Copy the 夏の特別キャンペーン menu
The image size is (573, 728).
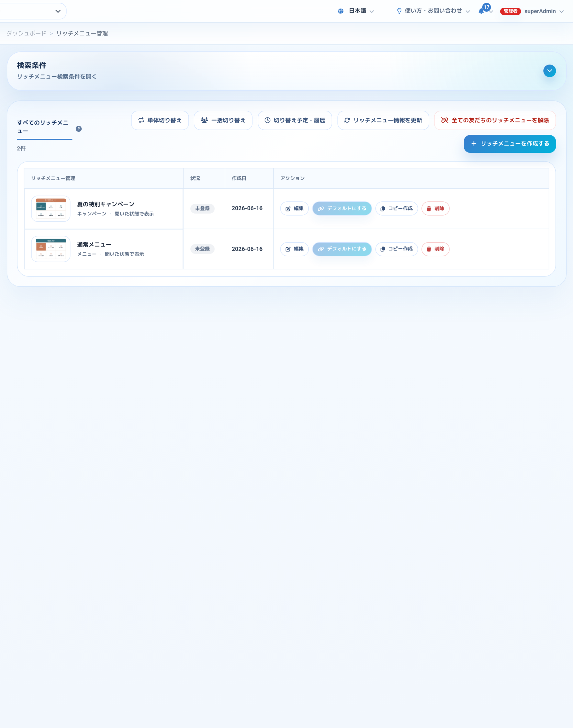click(396, 208)
